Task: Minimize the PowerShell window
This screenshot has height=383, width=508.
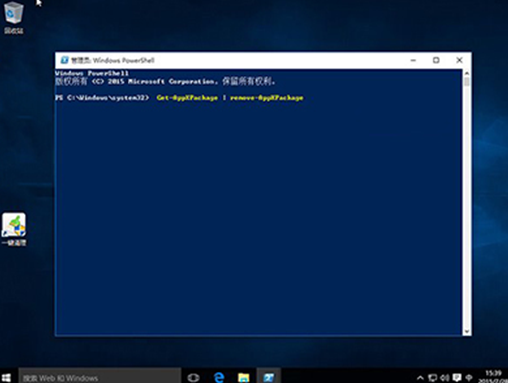Action: (x=413, y=60)
